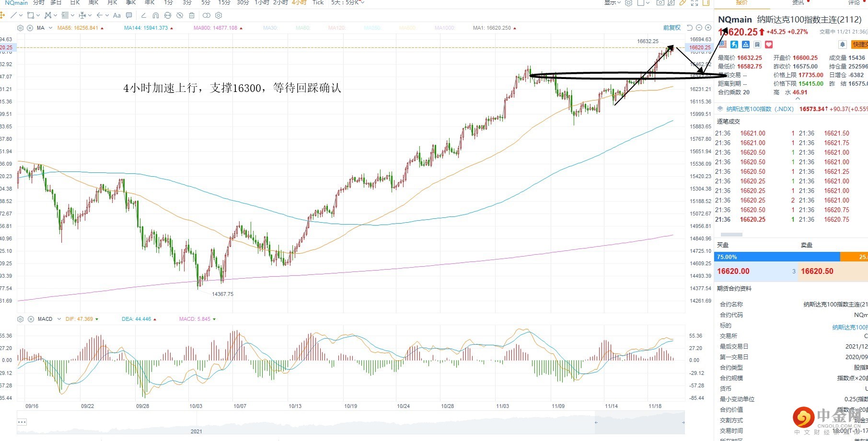The height and width of the screenshot is (441, 868).
Task: Zoom in chart with the plus icon
Action: tap(708, 28)
